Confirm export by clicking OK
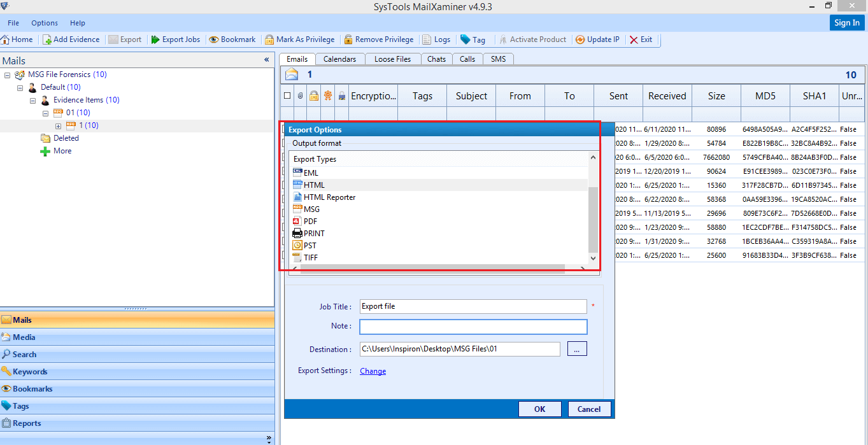 (539, 409)
